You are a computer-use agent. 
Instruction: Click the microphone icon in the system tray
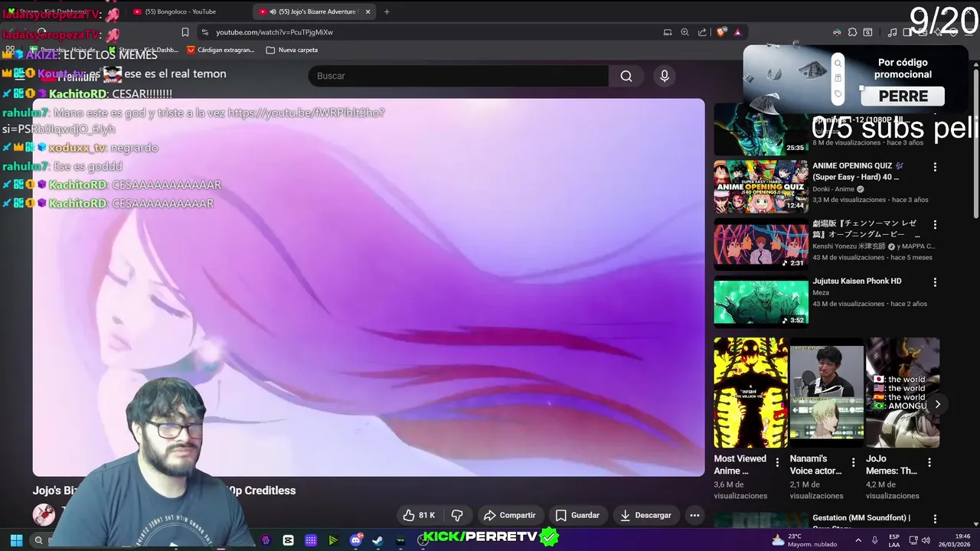[874, 540]
